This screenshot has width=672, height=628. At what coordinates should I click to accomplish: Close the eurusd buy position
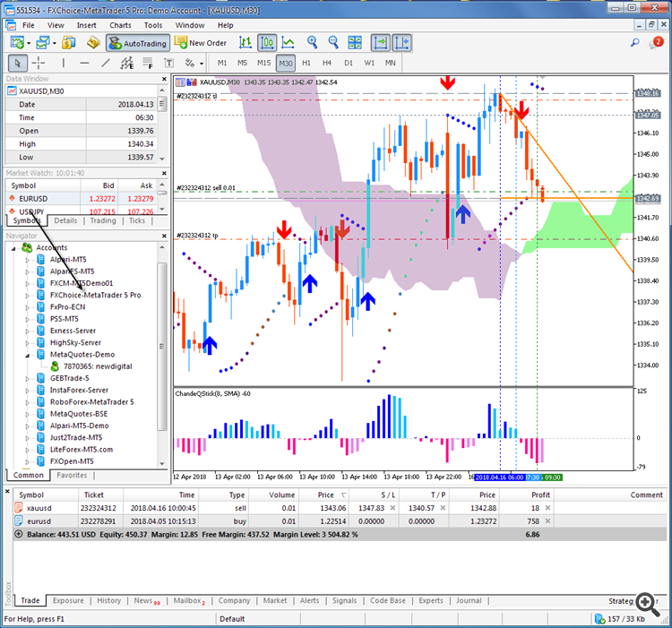(x=547, y=521)
